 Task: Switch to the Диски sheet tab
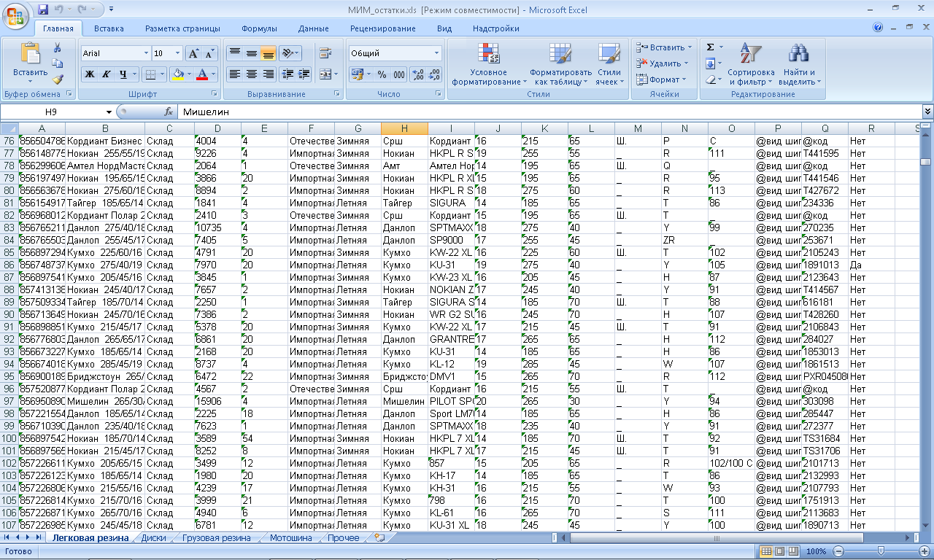153,538
